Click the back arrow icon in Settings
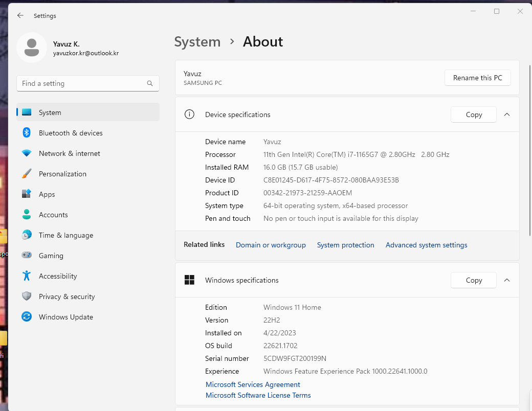 (20, 16)
